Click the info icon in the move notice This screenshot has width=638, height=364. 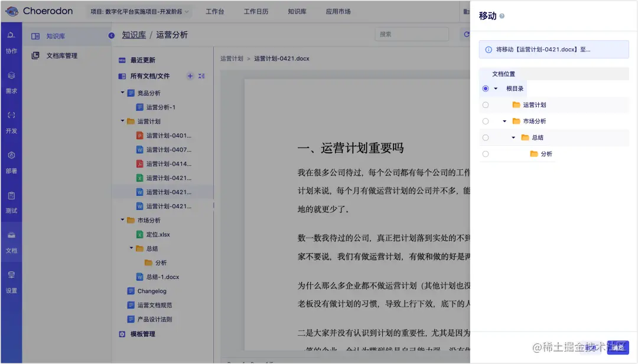[x=489, y=50]
